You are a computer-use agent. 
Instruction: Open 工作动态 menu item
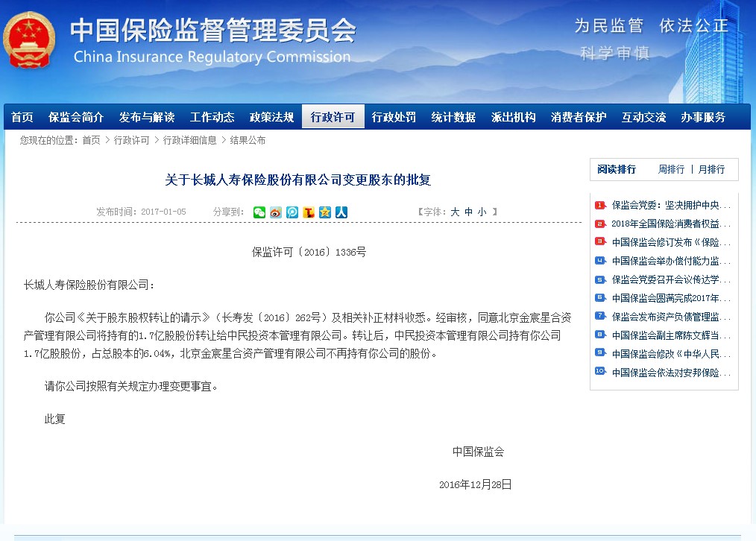click(x=212, y=117)
